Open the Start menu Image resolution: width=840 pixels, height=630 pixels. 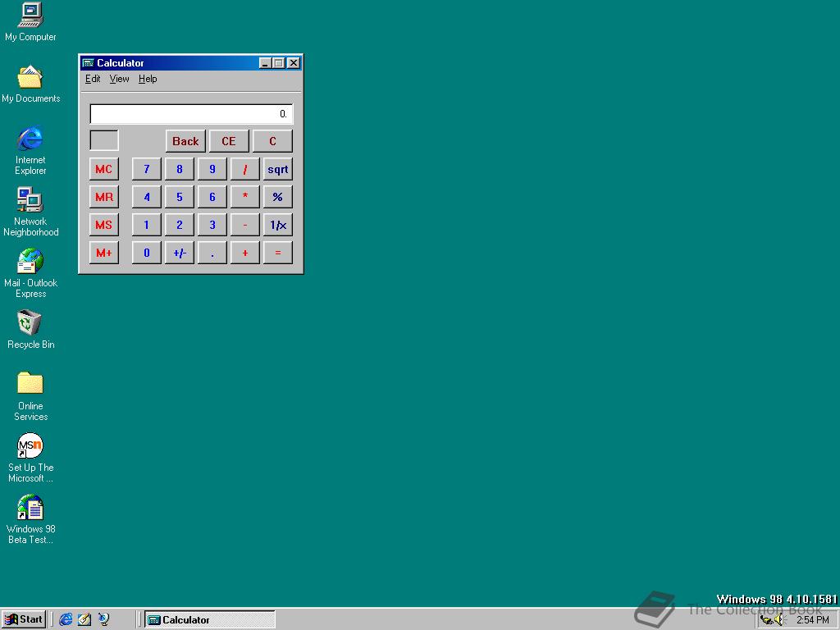24,619
